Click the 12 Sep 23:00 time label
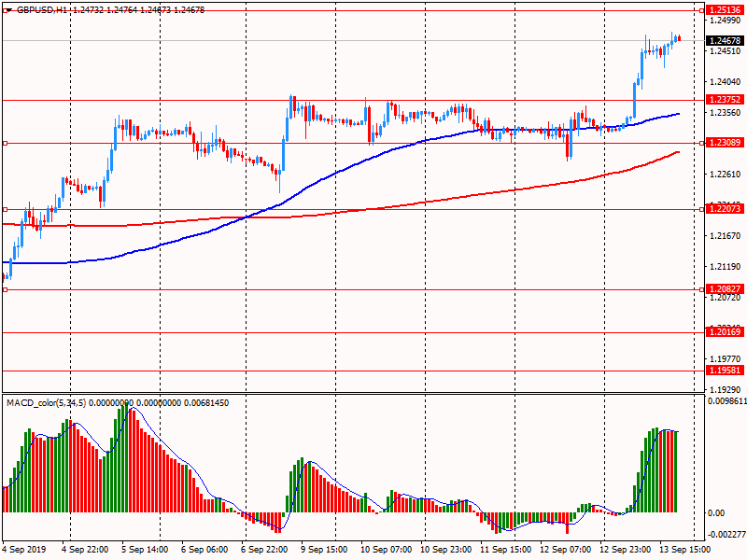747x560 pixels. coord(625,550)
